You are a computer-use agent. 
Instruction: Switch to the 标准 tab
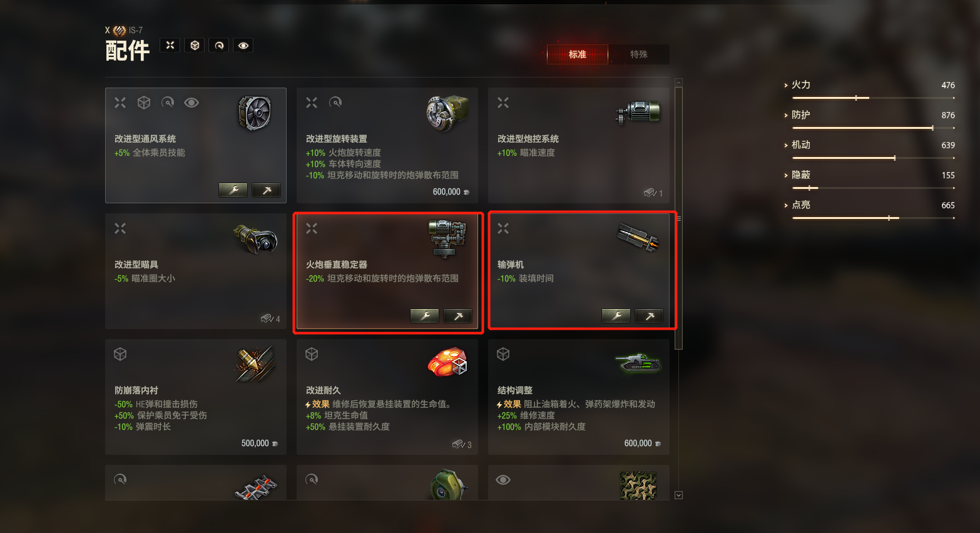pos(577,54)
